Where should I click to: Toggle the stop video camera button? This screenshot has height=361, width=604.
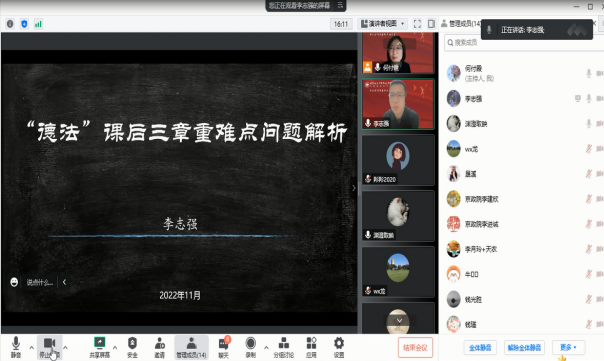coord(49,347)
